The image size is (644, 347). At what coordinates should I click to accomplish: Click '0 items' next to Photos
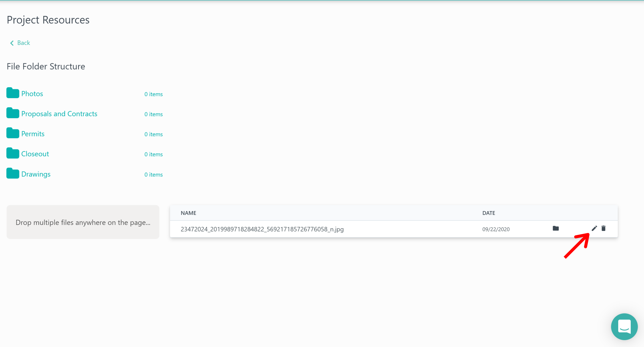pos(154,94)
